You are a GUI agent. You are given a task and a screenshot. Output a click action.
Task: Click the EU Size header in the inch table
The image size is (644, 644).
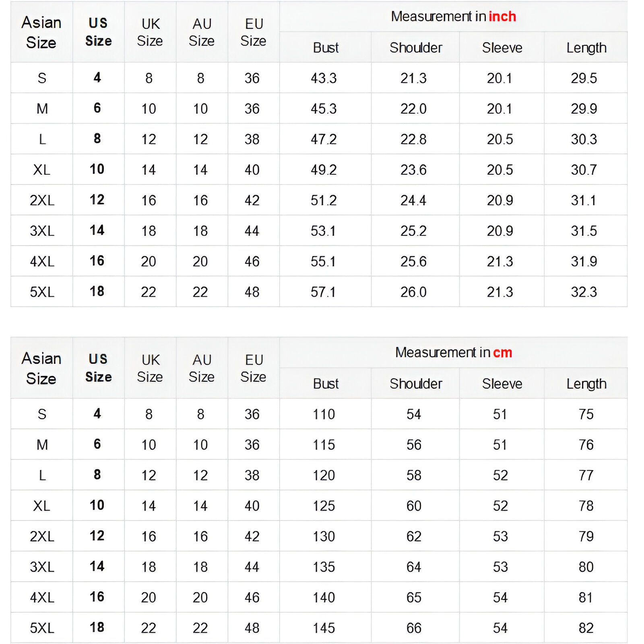[x=254, y=32]
